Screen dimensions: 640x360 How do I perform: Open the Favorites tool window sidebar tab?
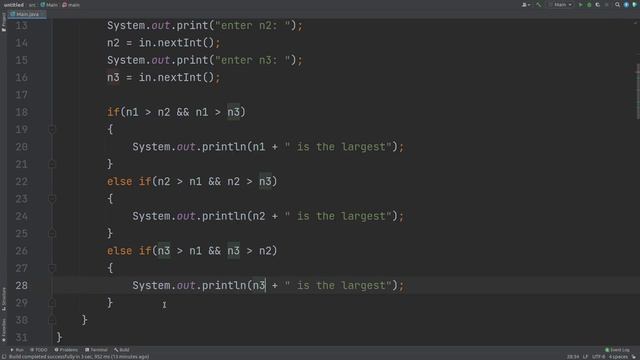tap(3, 331)
